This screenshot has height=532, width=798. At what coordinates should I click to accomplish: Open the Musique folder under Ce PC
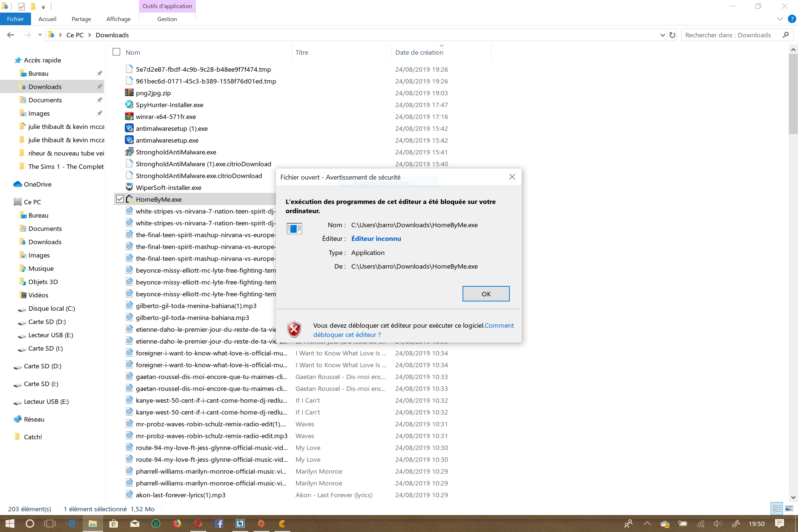point(41,269)
